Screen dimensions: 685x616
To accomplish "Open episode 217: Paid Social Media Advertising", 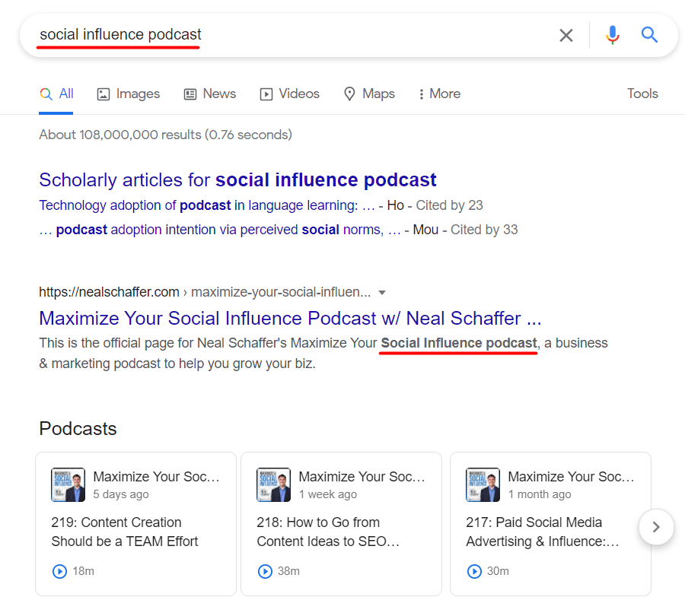I will pos(543,532).
